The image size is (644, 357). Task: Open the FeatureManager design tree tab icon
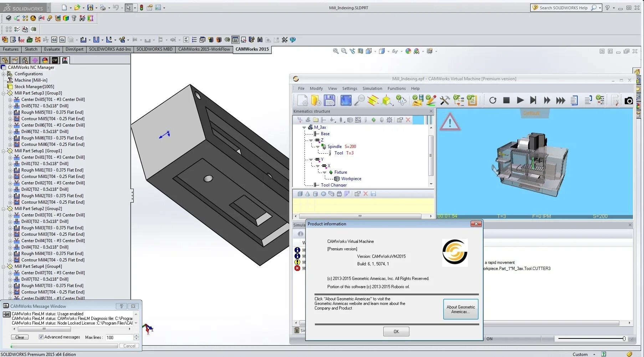tap(5, 60)
